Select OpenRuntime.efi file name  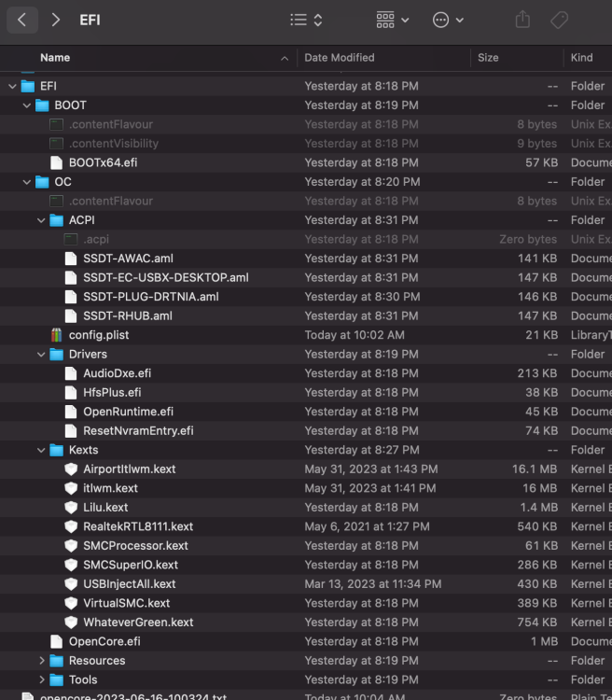click(128, 412)
